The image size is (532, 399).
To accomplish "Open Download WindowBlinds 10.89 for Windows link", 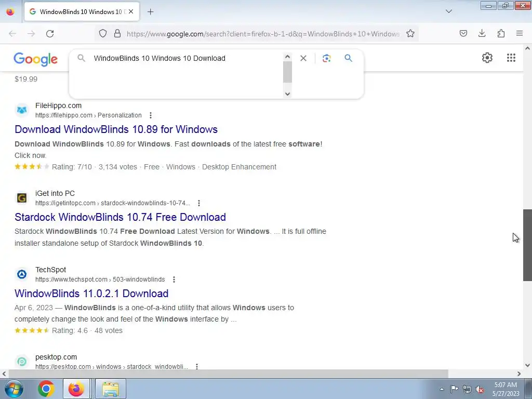I will [x=116, y=129].
